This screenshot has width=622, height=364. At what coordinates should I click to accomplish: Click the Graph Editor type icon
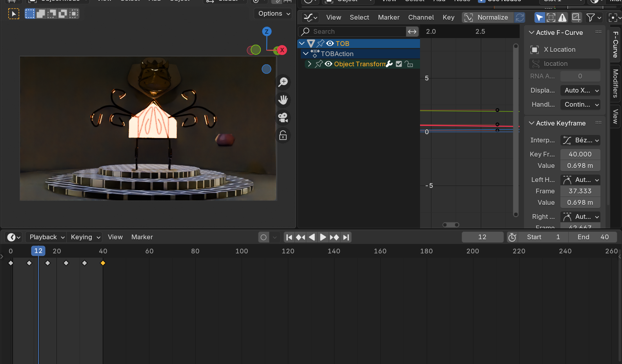(310, 17)
